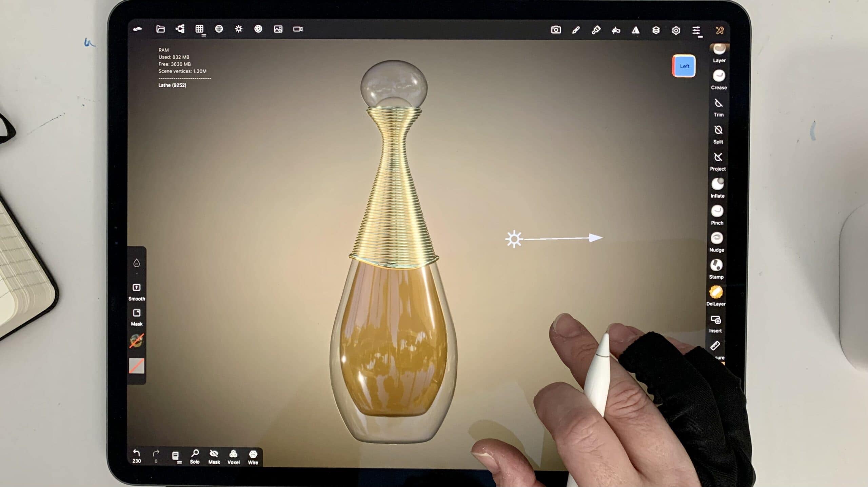Image resolution: width=868 pixels, height=487 pixels.
Task: Click the Left view cube
Action: (x=684, y=66)
